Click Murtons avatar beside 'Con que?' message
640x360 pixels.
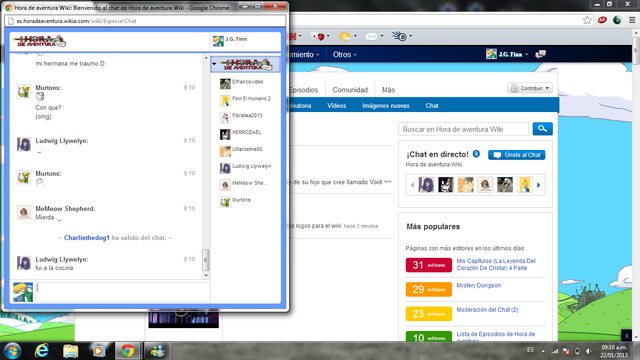pos(24,91)
